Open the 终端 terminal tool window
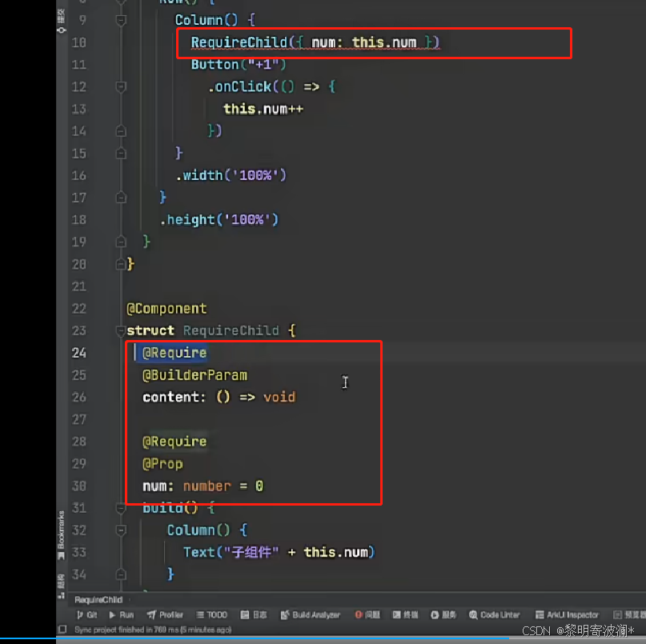This screenshot has height=644, width=646. (405, 614)
